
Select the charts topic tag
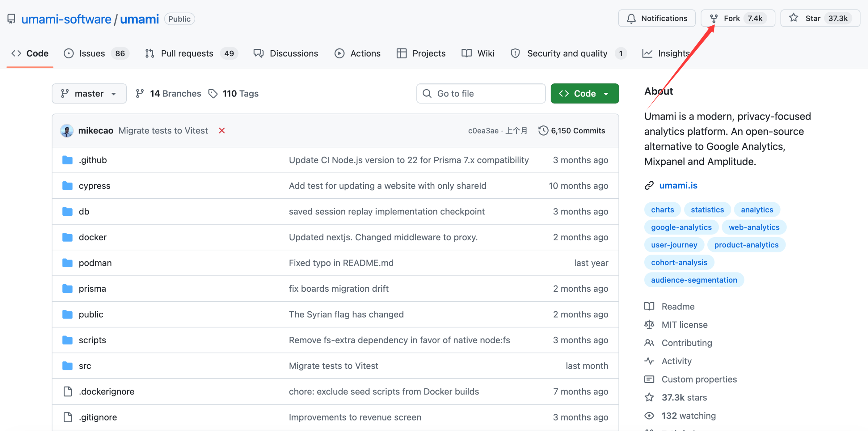click(663, 210)
